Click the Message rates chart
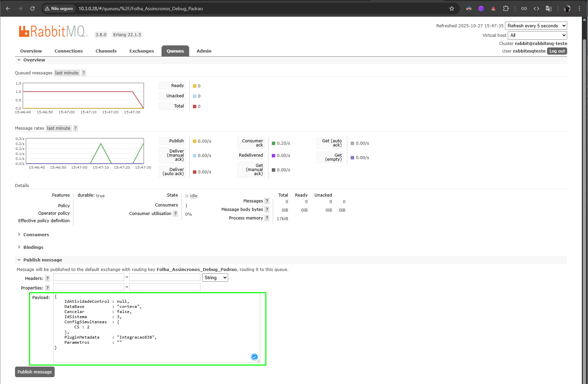588x384 pixels. 85,151
